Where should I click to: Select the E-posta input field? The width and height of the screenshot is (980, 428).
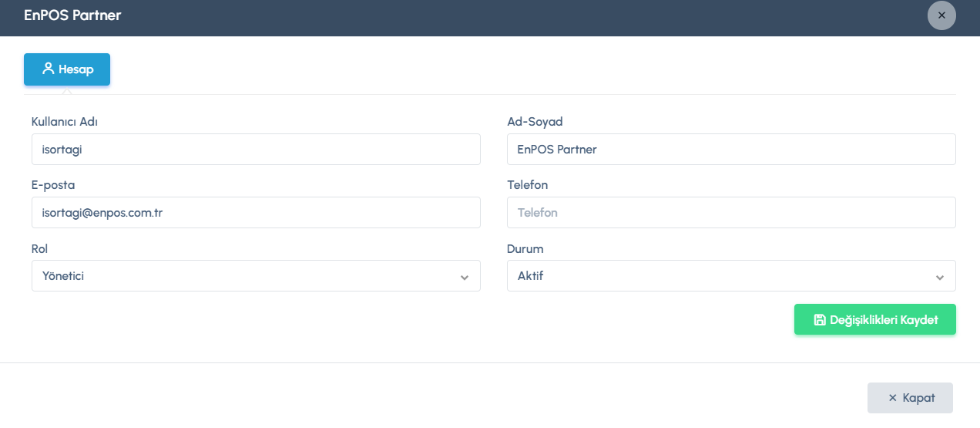[x=256, y=213]
